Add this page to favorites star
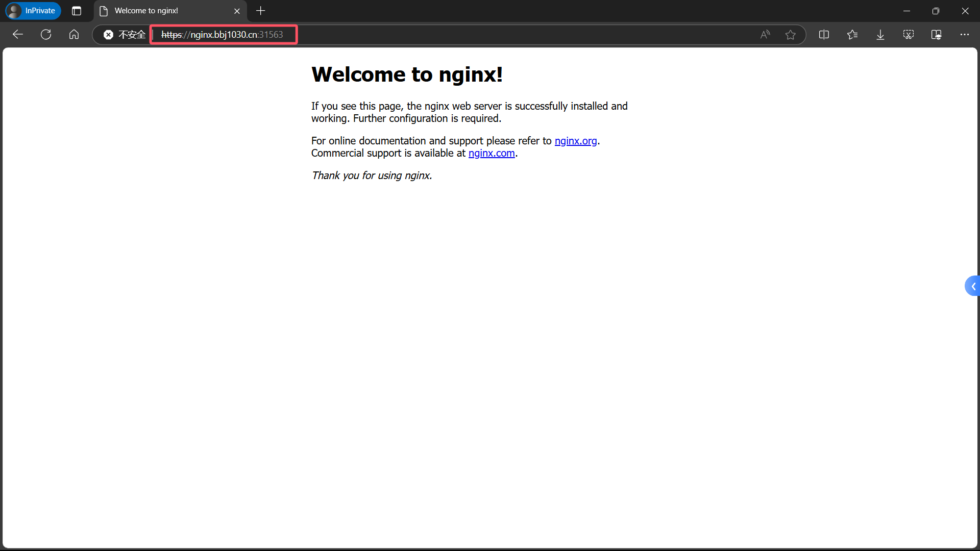This screenshot has height=551, width=980. (x=790, y=35)
